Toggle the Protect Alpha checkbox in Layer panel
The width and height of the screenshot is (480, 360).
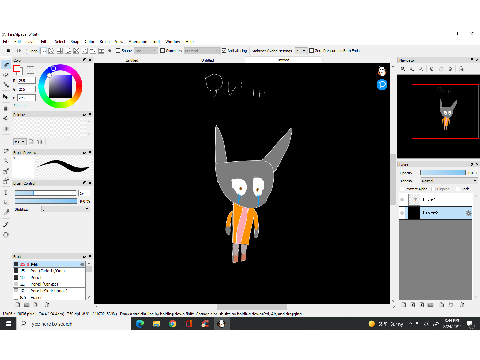(402, 189)
